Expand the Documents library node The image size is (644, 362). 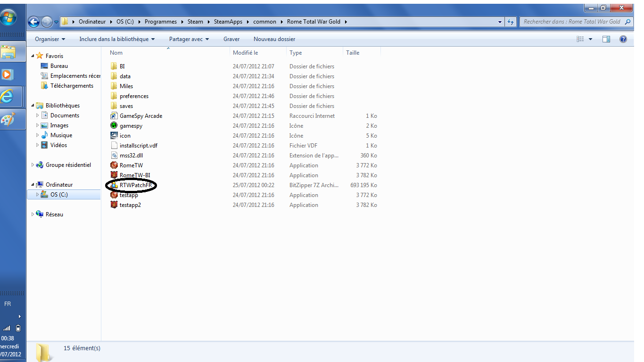point(38,115)
